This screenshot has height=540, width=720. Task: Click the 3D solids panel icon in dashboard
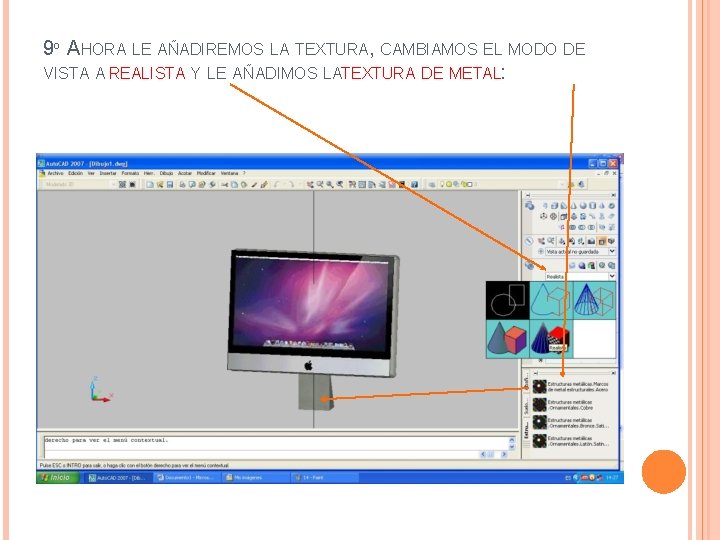click(x=529, y=206)
